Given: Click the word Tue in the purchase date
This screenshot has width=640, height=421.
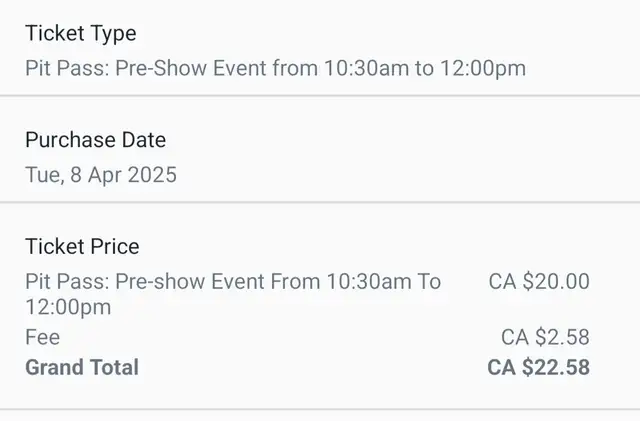Looking at the screenshot, I should tap(43, 175).
